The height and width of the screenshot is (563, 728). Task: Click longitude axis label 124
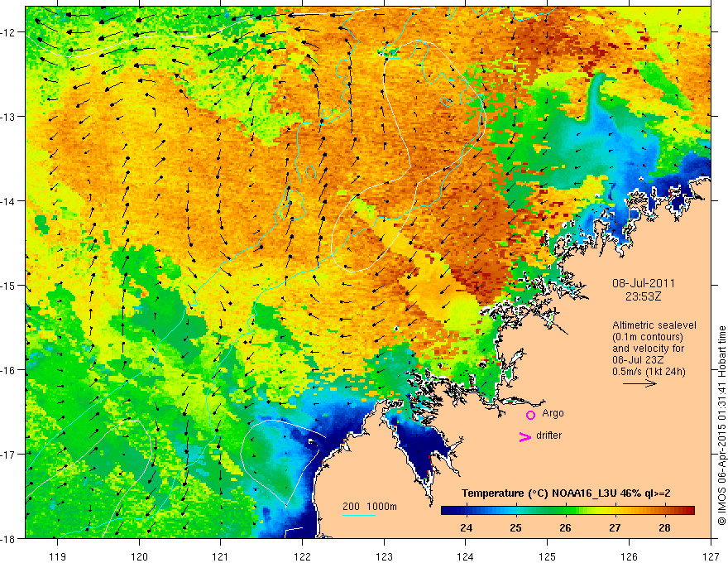[x=466, y=556]
